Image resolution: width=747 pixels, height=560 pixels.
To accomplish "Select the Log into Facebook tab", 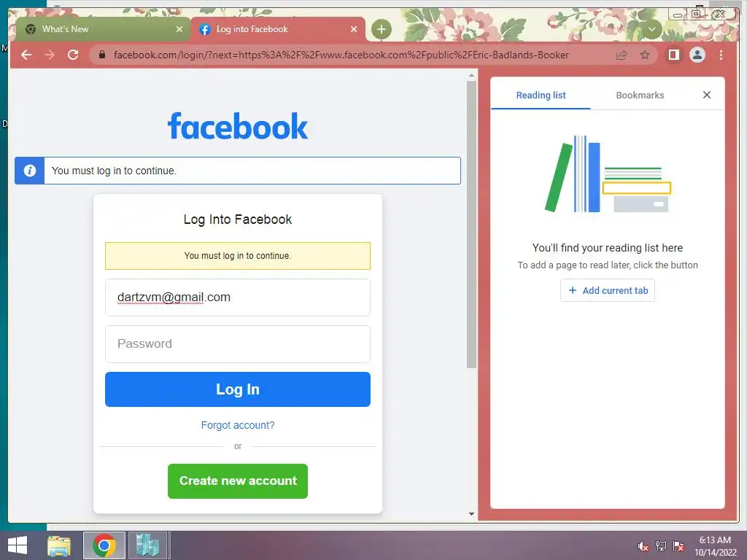I will coord(278,29).
